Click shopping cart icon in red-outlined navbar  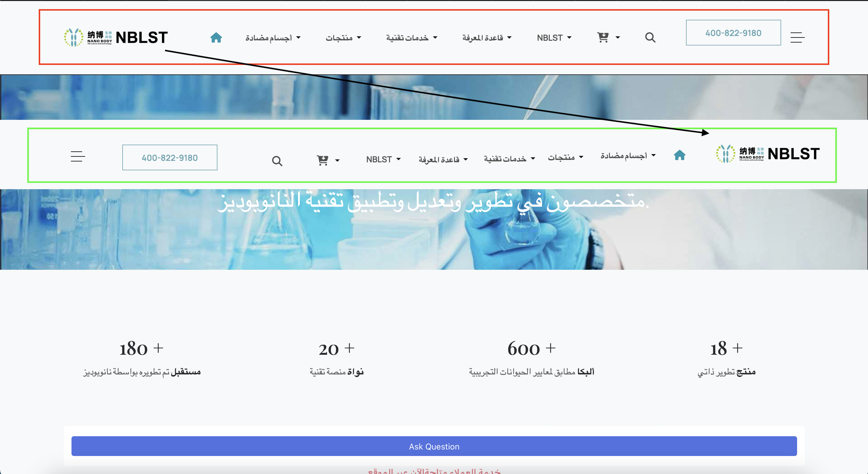[x=602, y=37]
